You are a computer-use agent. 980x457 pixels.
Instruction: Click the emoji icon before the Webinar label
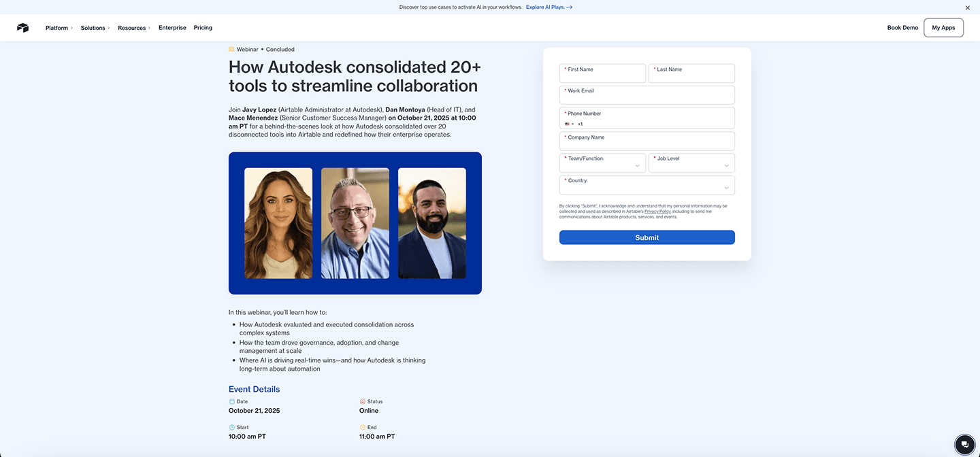231,49
